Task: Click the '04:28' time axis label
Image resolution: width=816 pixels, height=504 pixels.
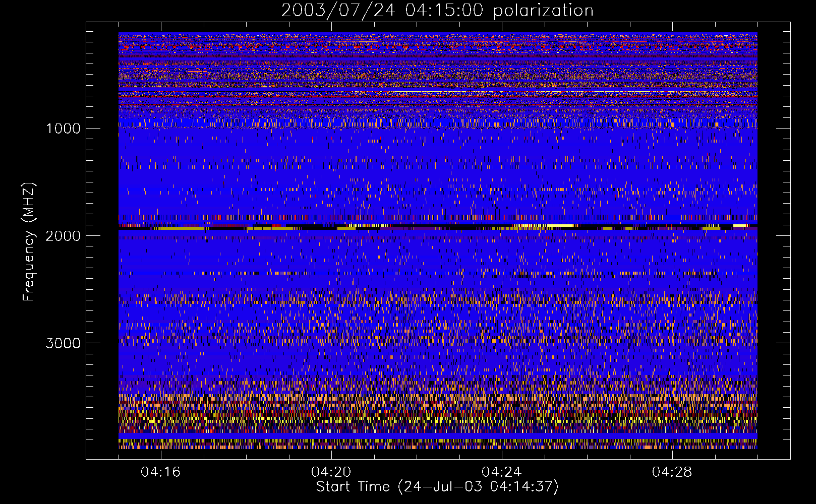Action: [x=672, y=472]
